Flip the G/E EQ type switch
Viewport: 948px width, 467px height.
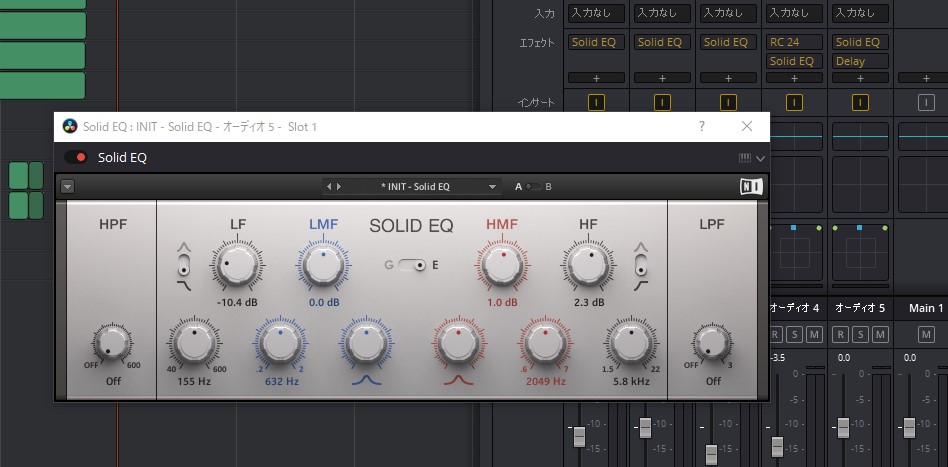coord(412,265)
